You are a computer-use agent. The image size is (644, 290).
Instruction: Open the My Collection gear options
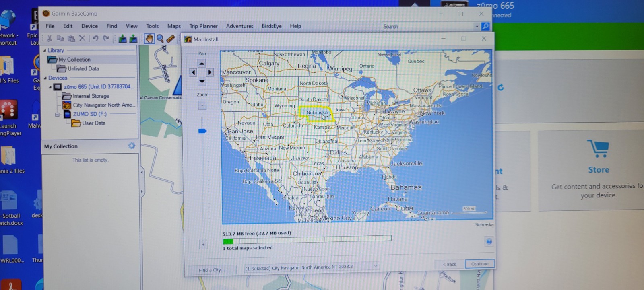pos(132,146)
